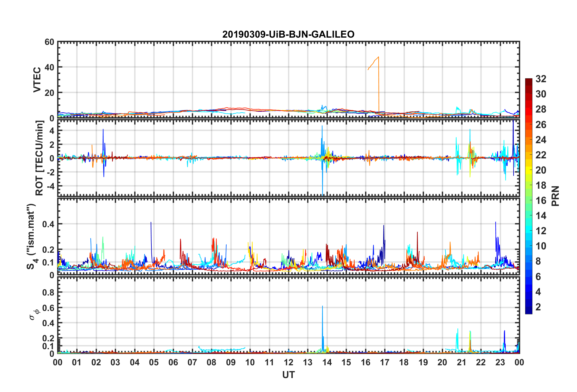This screenshot has width=577, height=392.
Task: Click colorbar tick label 6
Action: pyautogui.click(x=538, y=277)
